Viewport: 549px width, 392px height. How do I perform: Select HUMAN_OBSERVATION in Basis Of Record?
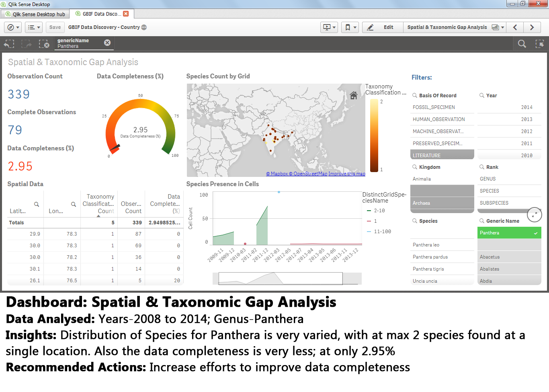pos(442,119)
